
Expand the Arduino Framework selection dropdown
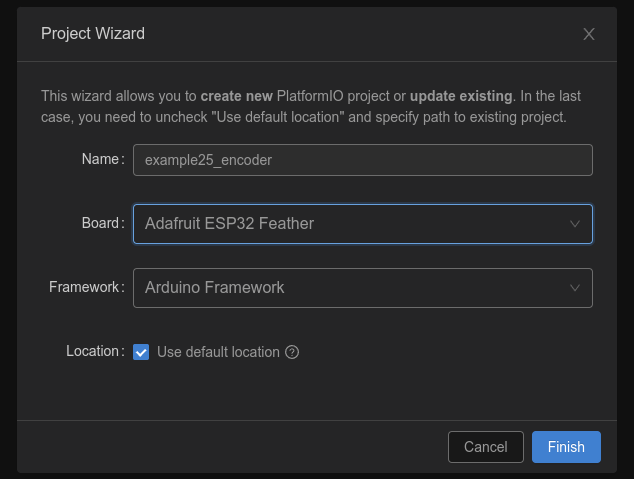[x=350, y=288]
